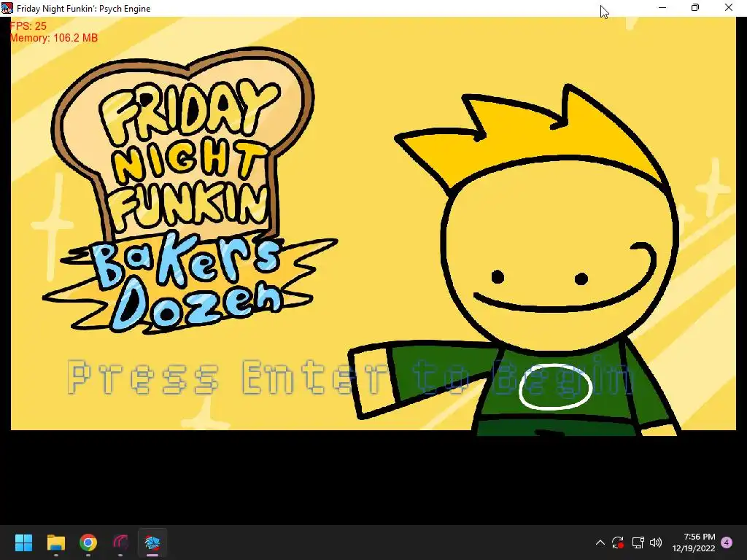
Task: Launch Google Chrome from the taskbar
Action: point(88,542)
